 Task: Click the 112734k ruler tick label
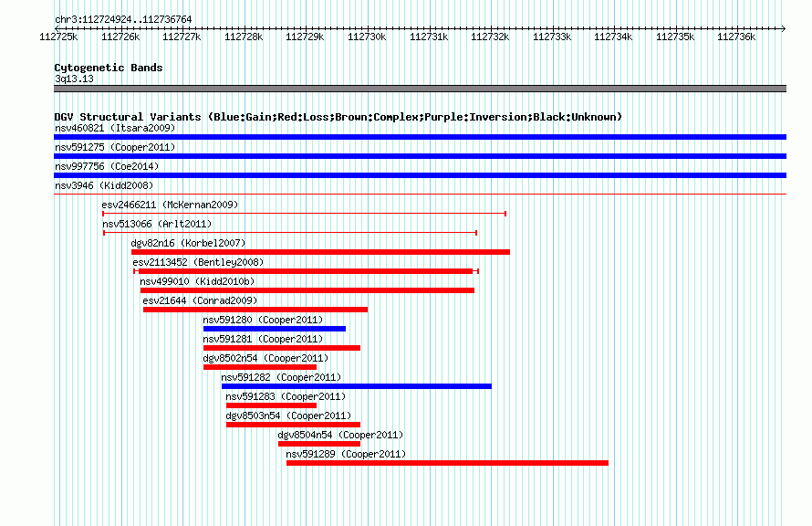tap(613, 37)
